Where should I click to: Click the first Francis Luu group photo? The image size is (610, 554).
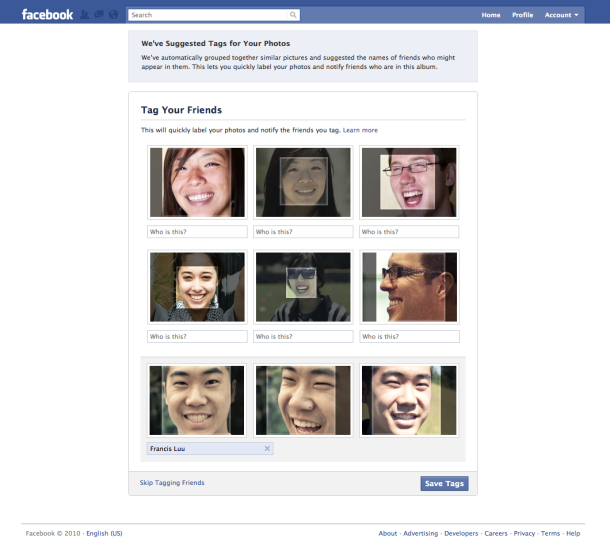click(x=197, y=400)
